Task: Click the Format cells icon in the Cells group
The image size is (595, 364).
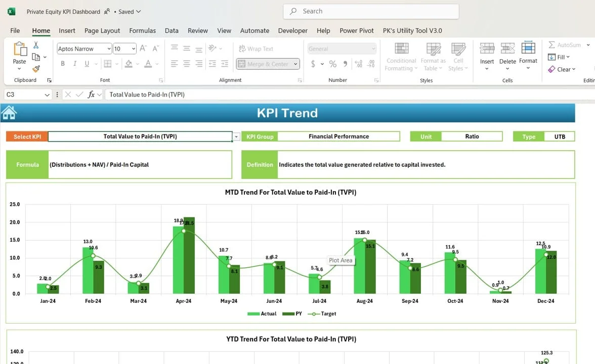Action: click(528, 52)
